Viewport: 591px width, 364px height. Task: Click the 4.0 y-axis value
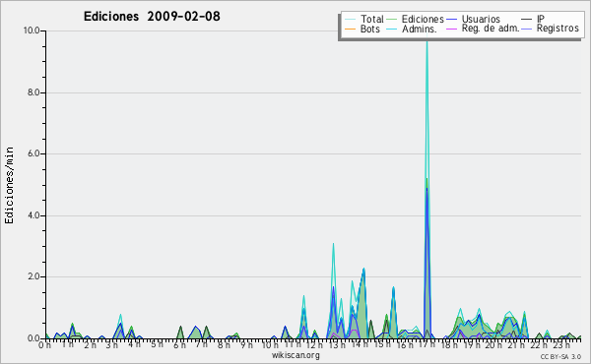[x=33, y=215]
